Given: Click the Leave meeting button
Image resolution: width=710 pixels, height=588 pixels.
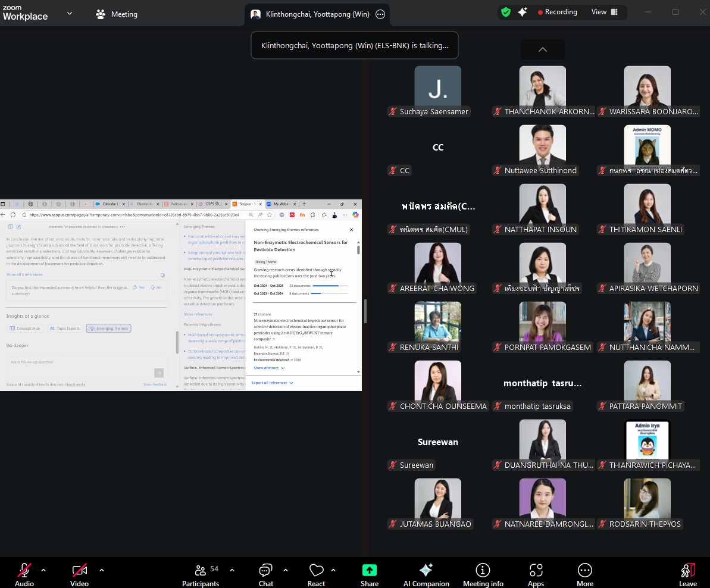Looking at the screenshot, I should 687,574.
